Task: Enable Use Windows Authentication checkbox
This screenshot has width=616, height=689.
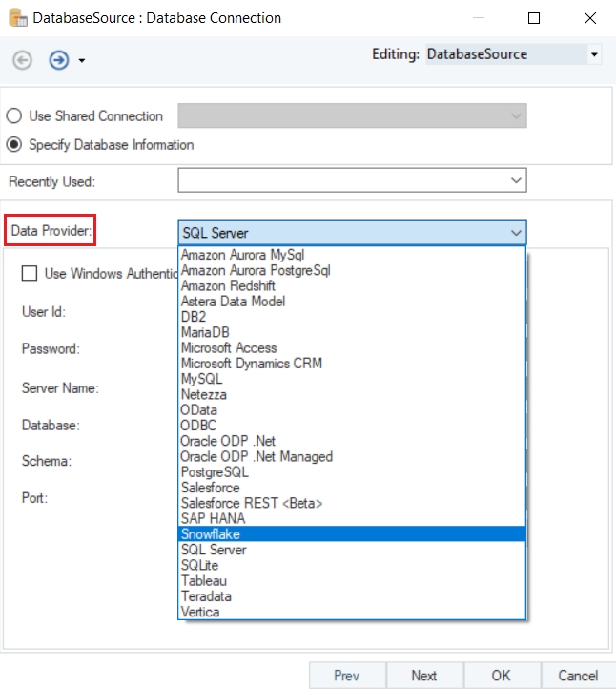Action: (30, 274)
